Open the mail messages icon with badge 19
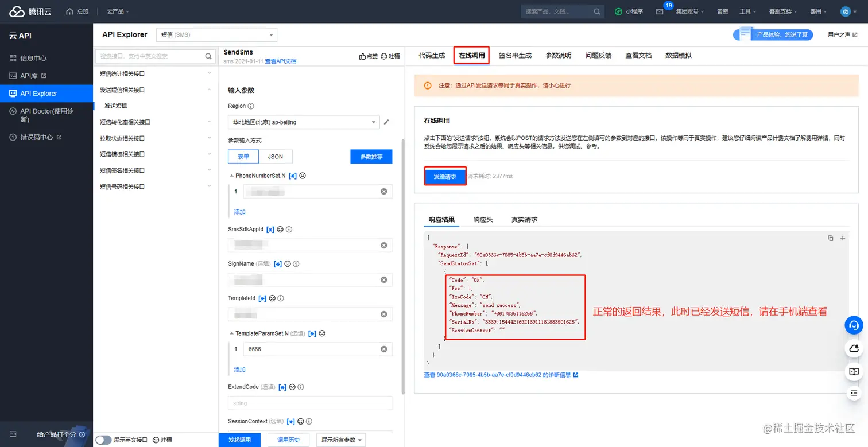 (659, 11)
